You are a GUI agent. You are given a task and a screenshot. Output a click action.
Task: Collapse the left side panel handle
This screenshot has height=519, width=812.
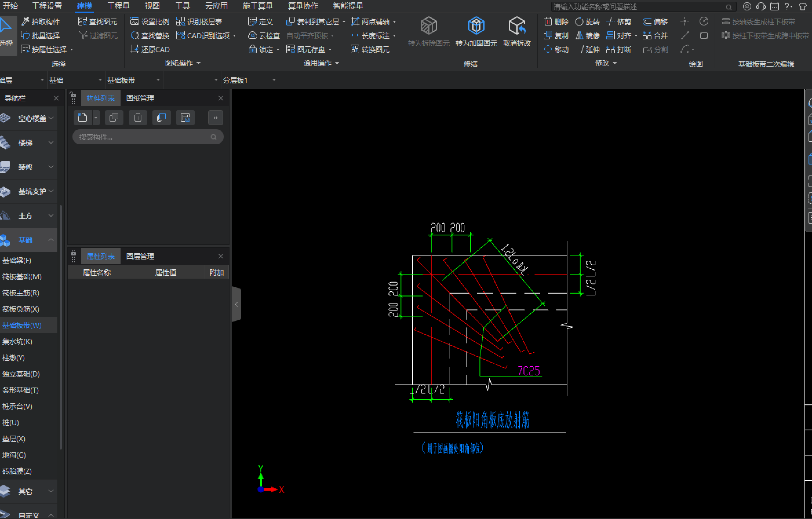pyautogui.click(x=236, y=304)
